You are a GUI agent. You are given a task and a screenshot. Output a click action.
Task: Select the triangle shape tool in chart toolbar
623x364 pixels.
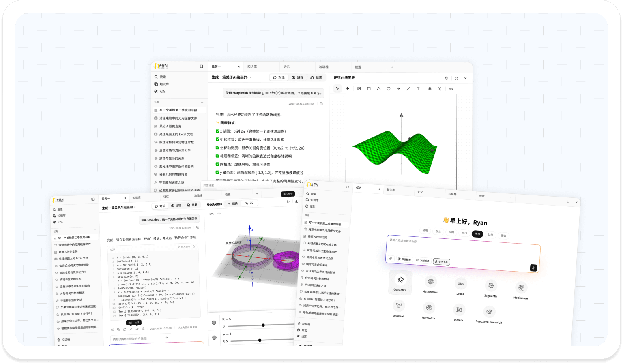click(378, 89)
